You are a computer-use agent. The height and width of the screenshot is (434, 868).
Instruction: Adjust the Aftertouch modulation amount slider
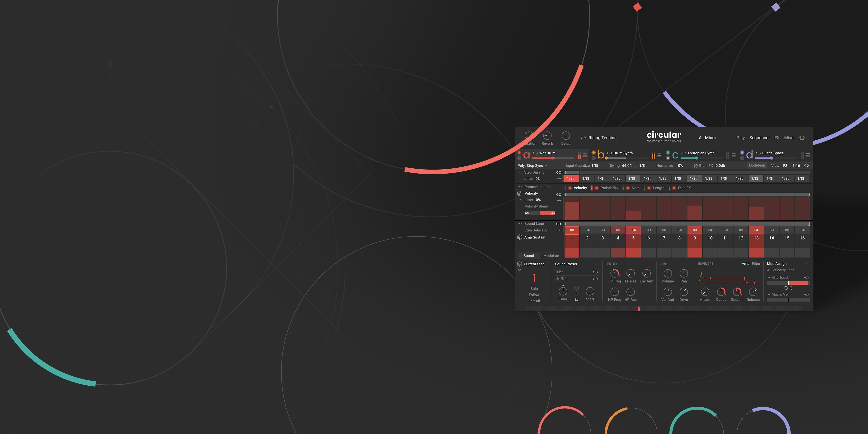(788, 283)
